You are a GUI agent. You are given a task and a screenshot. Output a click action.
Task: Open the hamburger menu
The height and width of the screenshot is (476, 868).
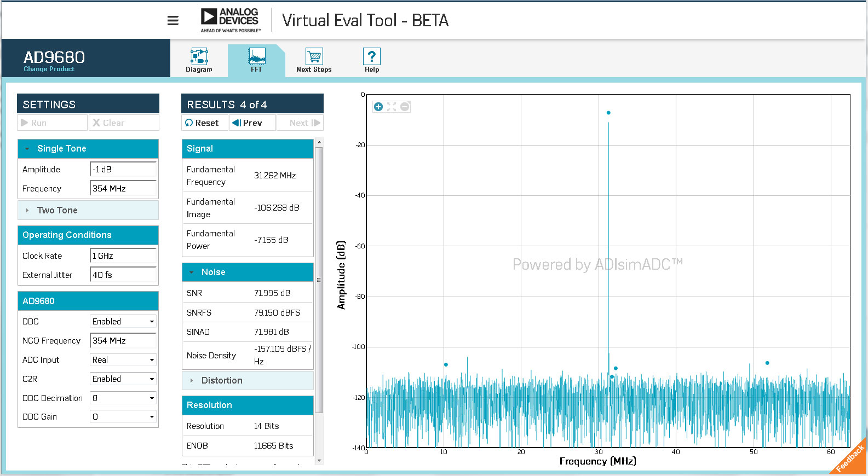point(173,21)
